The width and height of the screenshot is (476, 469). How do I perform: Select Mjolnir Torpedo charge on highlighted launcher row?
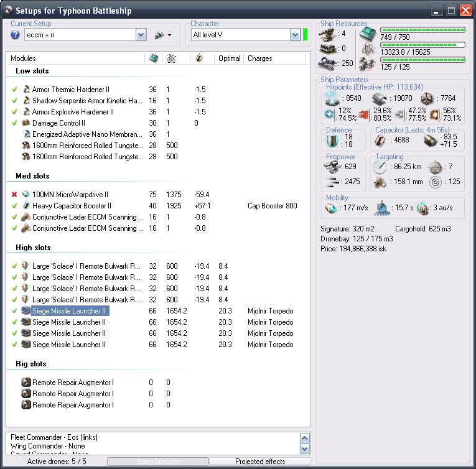tap(271, 311)
